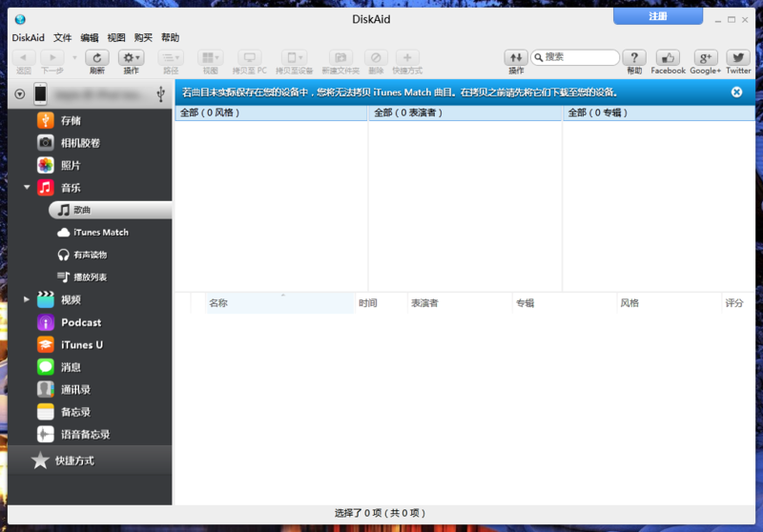
Task: Click the DiskAid globe app icon
Action: [20, 19]
